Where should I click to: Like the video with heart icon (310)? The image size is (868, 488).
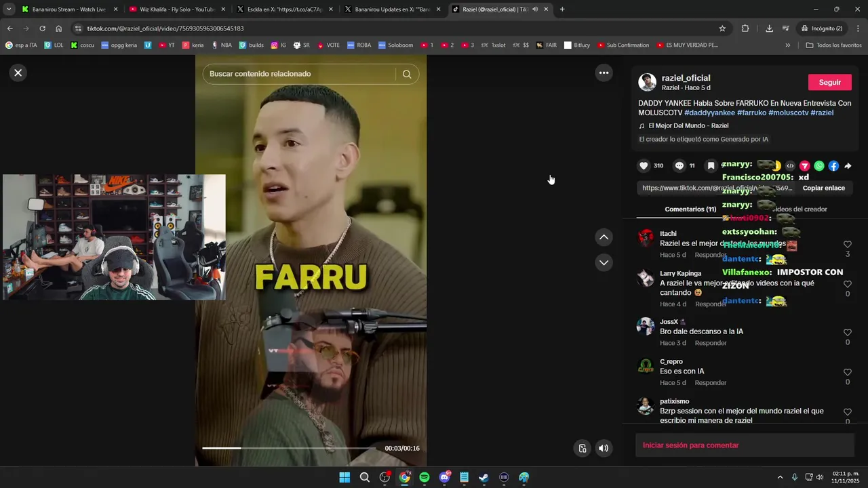coord(644,165)
